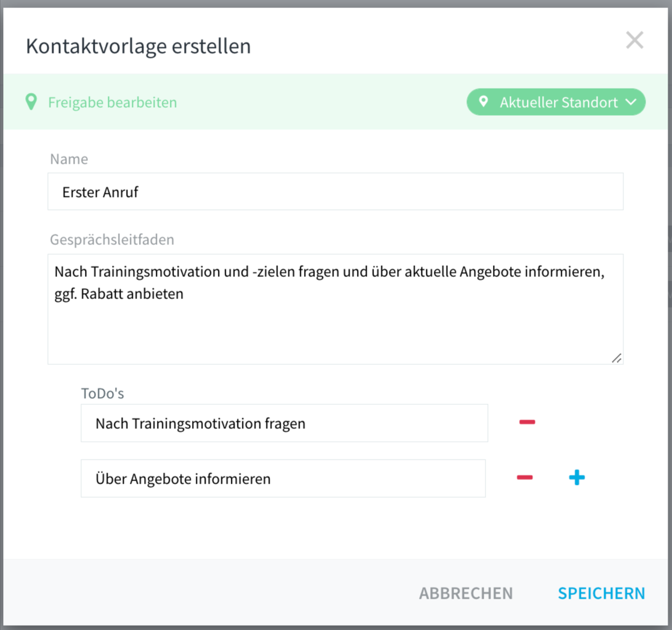Edit the 'Über Angebote informieren' ToDo field
This screenshot has width=672, height=630.
tap(283, 478)
